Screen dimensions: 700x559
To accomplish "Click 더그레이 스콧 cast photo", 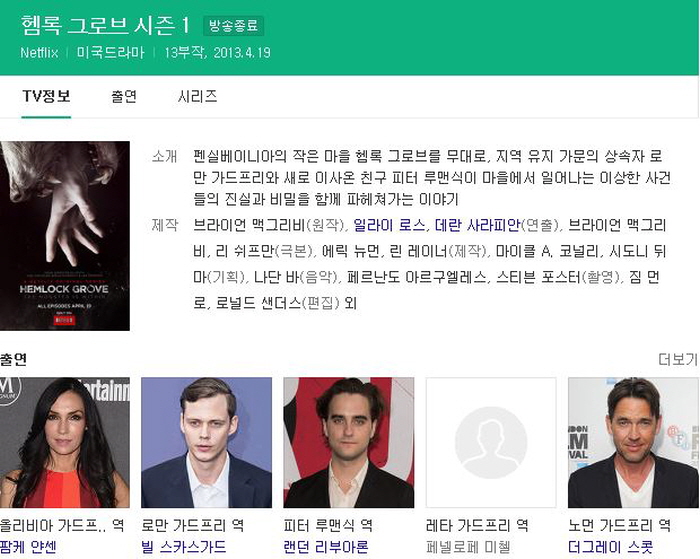I will point(633,442).
